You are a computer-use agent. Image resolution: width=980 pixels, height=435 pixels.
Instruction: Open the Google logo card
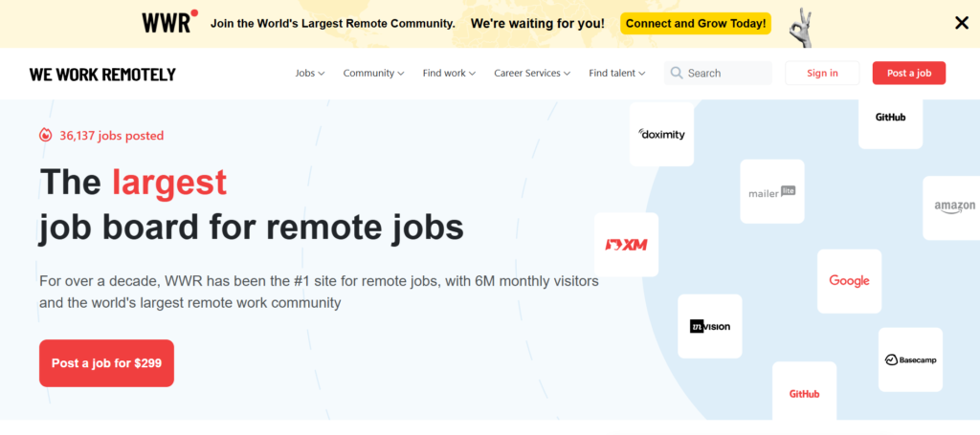click(850, 281)
